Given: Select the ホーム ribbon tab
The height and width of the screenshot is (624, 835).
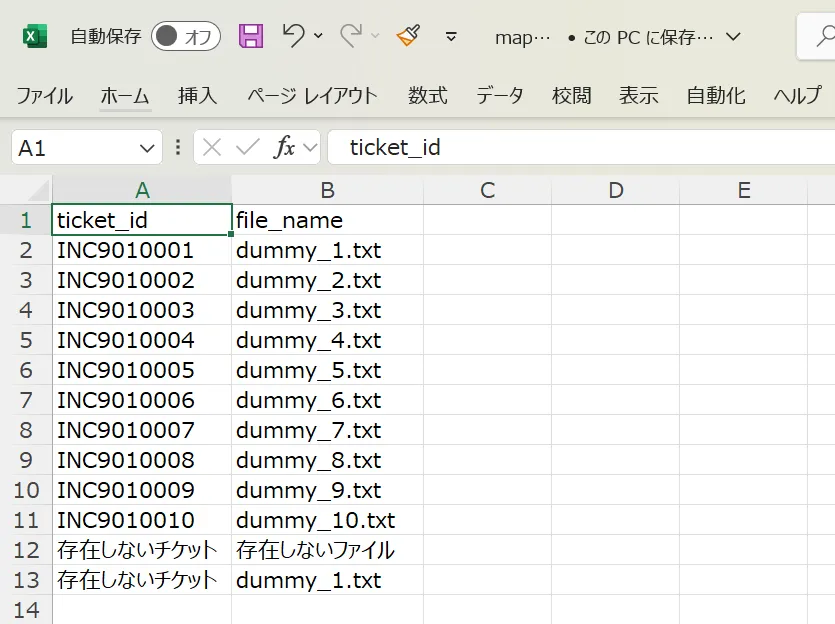Looking at the screenshot, I should (x=125, y=96).
